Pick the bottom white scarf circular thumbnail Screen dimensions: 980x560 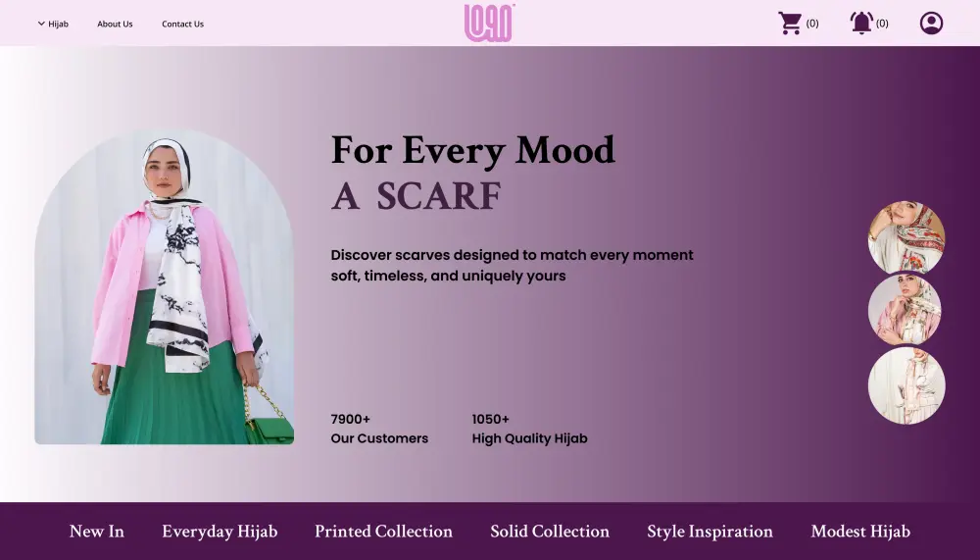(x=906, y=386)
